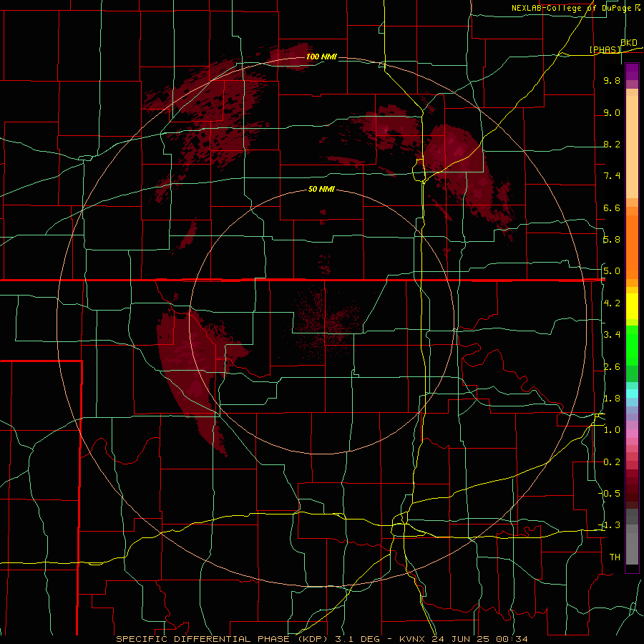Select the 100 NMI range ring label

[x=321, y=57]
